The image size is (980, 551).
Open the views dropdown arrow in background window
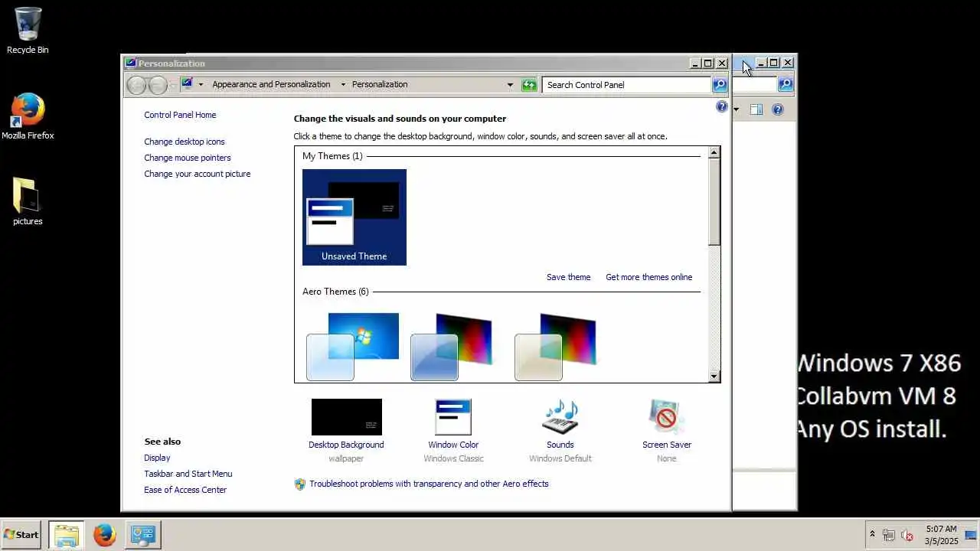tap(737, 110)
